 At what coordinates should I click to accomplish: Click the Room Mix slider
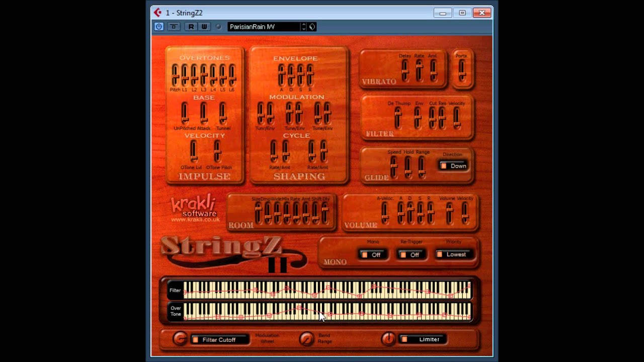coord(287,213)
